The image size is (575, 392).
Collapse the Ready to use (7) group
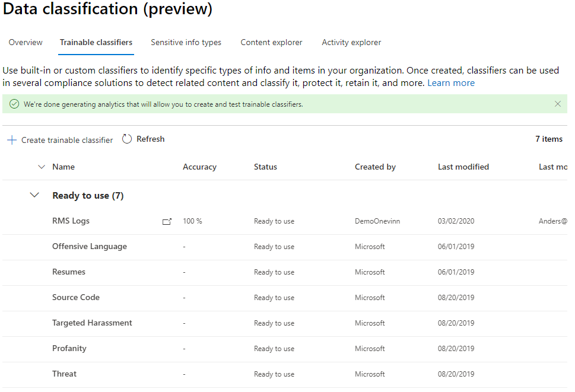coord(34,195)
